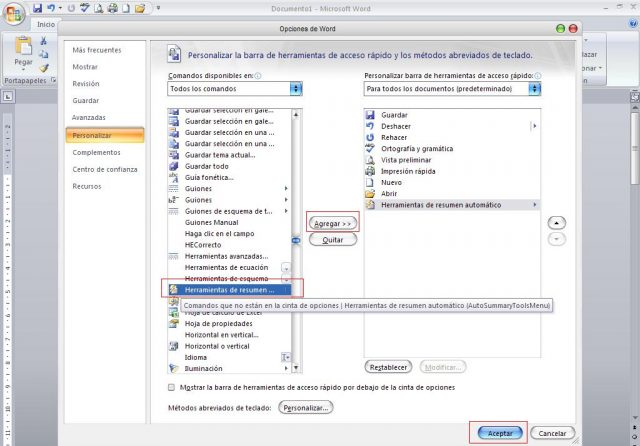Open dropdown beside Herramientas de ecuación
The image size is (640, 446).
(286, 268)
